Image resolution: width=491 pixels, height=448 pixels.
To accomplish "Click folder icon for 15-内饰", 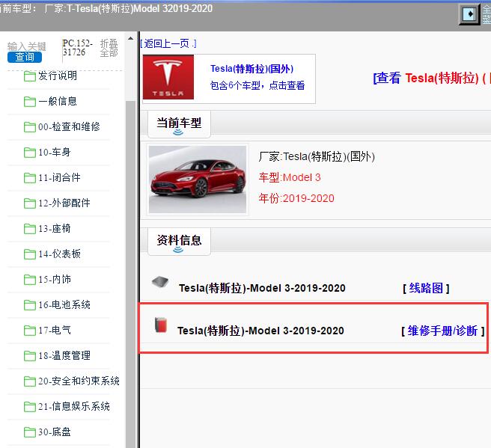I will point(30,280).
